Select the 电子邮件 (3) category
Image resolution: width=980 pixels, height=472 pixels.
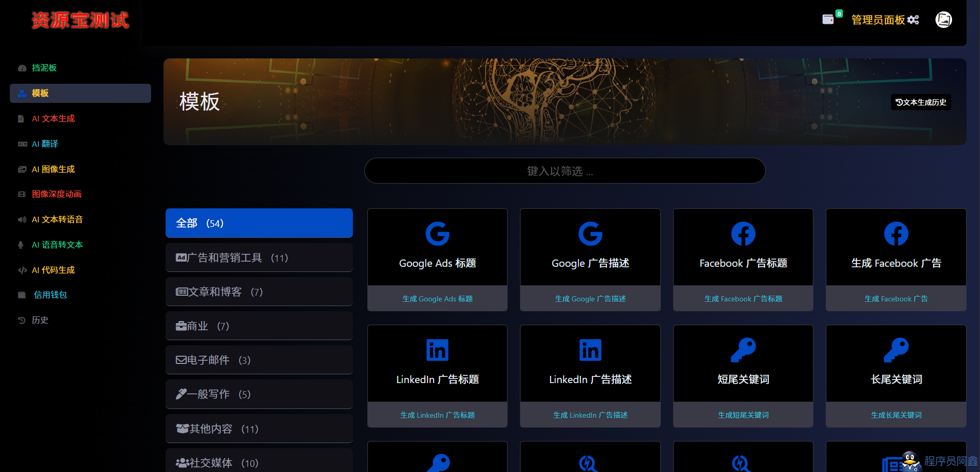point(259,360)
